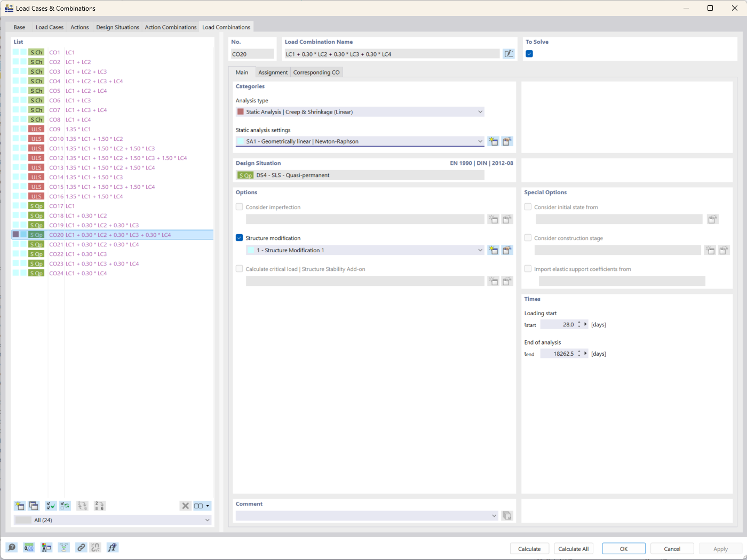This screenshot has height=560, width=747.
Task: Create a new load combination
Action: tap(20, 506)
